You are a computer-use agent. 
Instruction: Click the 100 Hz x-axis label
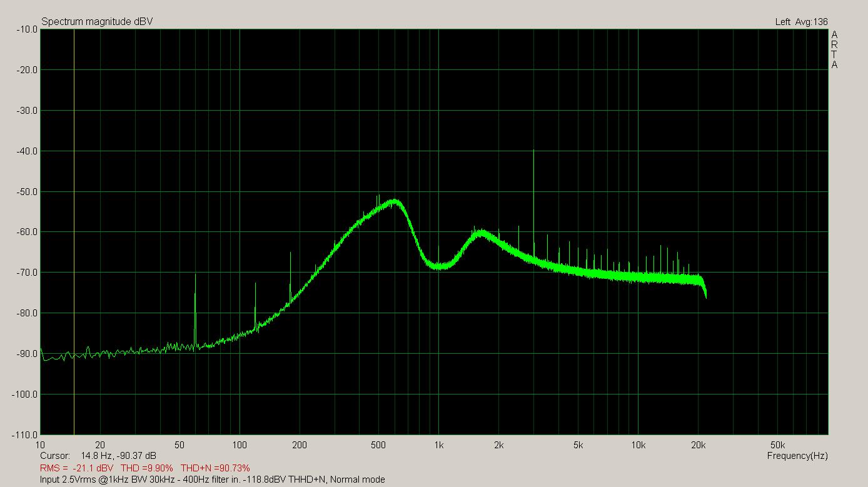240,445
